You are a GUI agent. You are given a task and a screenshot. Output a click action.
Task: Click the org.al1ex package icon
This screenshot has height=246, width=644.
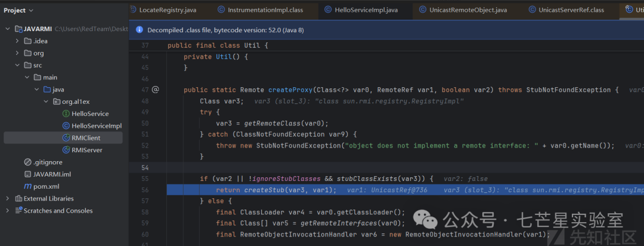(x=56, y=102)
